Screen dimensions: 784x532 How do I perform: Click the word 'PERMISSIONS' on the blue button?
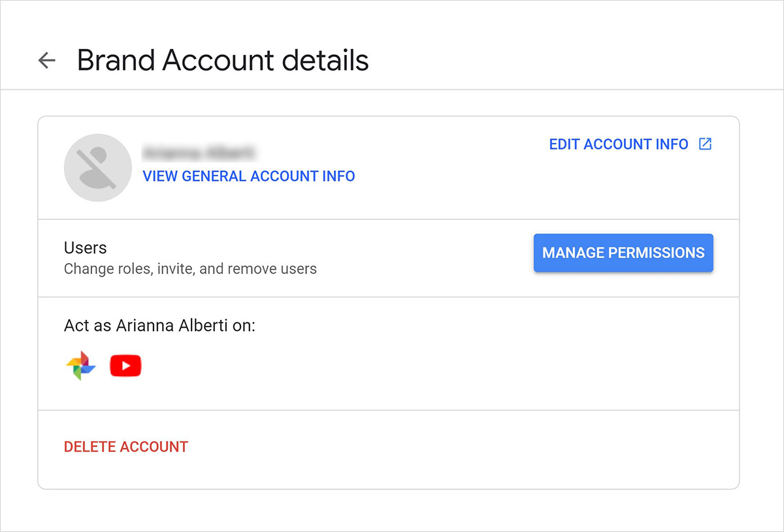click(656, 253)
